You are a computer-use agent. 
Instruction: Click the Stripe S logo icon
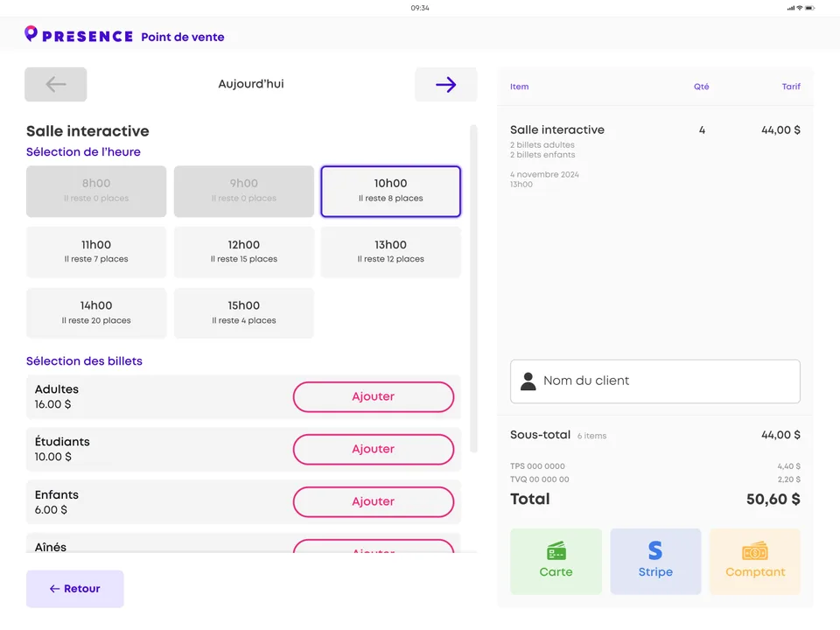[655, 550]
